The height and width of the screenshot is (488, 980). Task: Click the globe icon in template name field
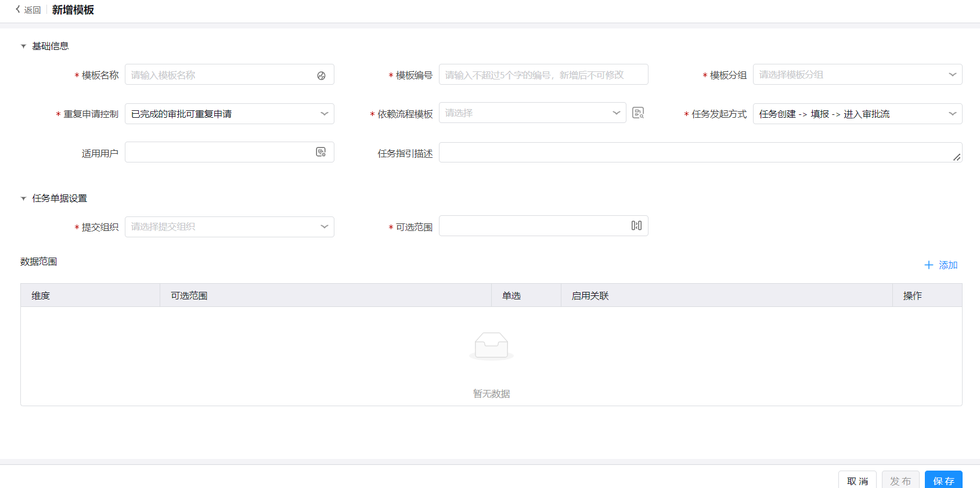[x=321, y=75]
